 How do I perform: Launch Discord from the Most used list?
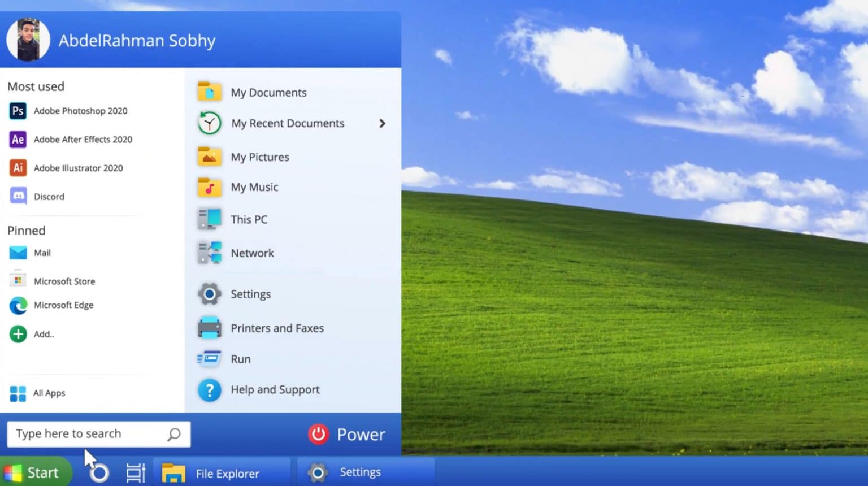point(49,197)
